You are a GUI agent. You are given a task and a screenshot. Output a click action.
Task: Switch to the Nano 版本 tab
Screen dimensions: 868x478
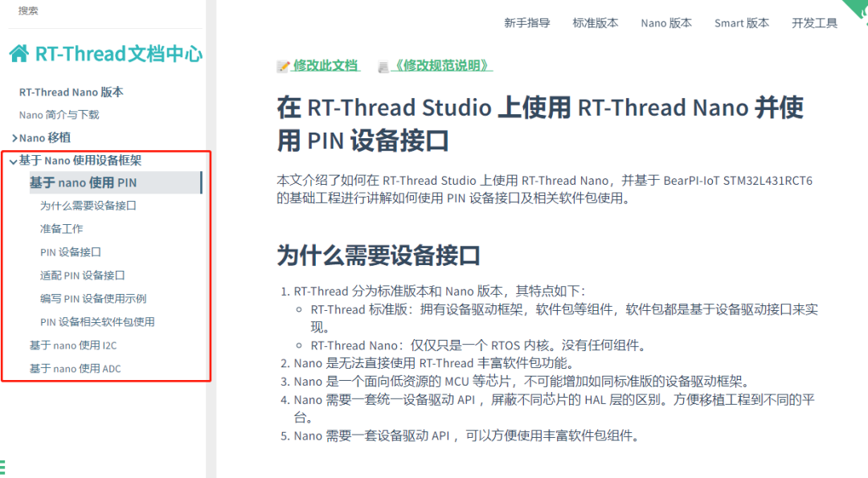(x=666, y=23)
